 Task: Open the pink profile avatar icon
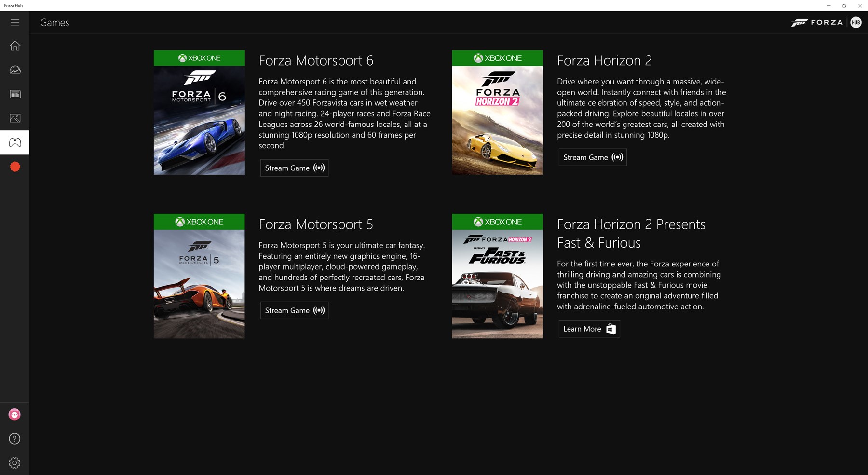click(14, 415)
